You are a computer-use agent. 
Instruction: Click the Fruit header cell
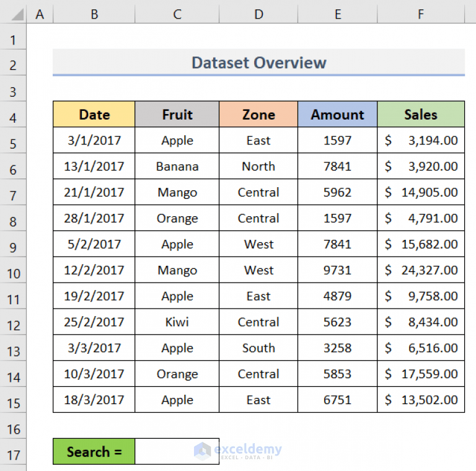pos(177,114)
